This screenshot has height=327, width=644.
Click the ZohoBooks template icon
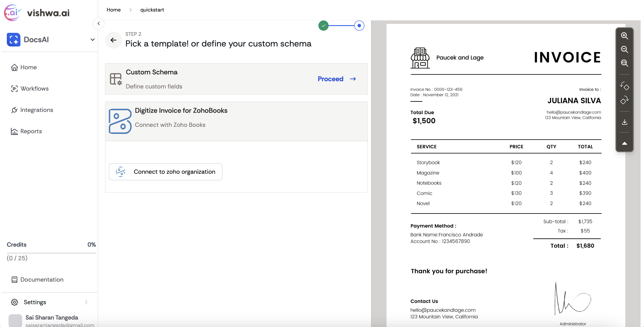[x=120, y=121]
